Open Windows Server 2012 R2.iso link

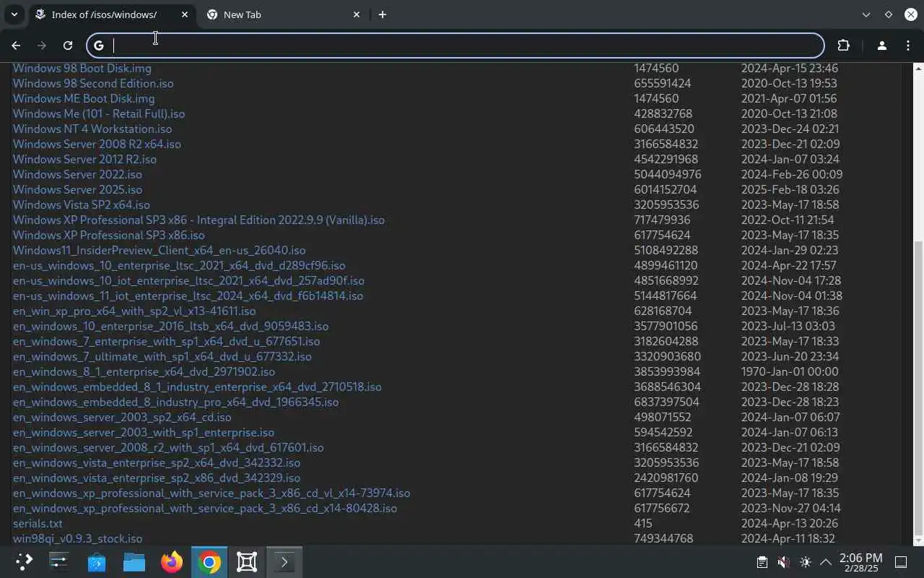click(x=84, y=159)
